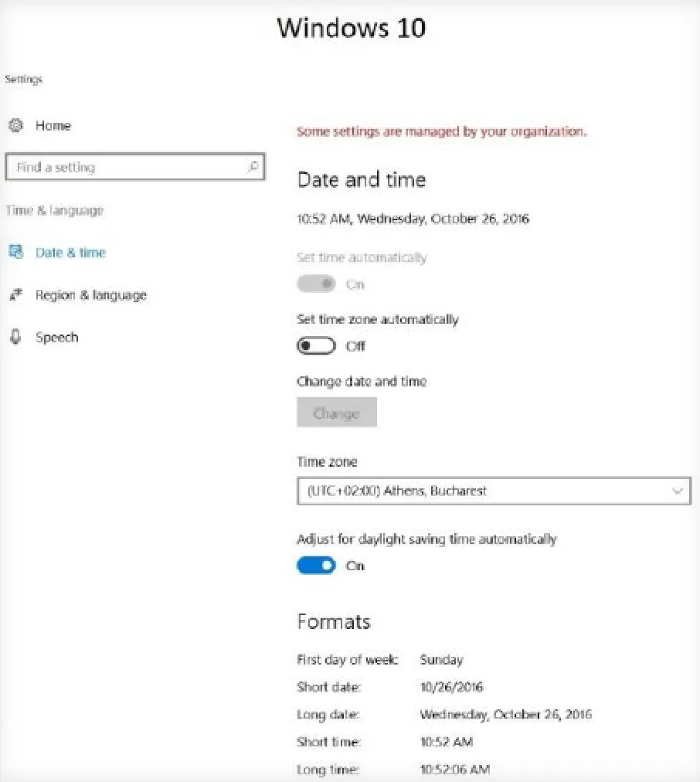Click the Home gear icon
Viewport: 700px width, 782px height.
(x=16, y=125)
